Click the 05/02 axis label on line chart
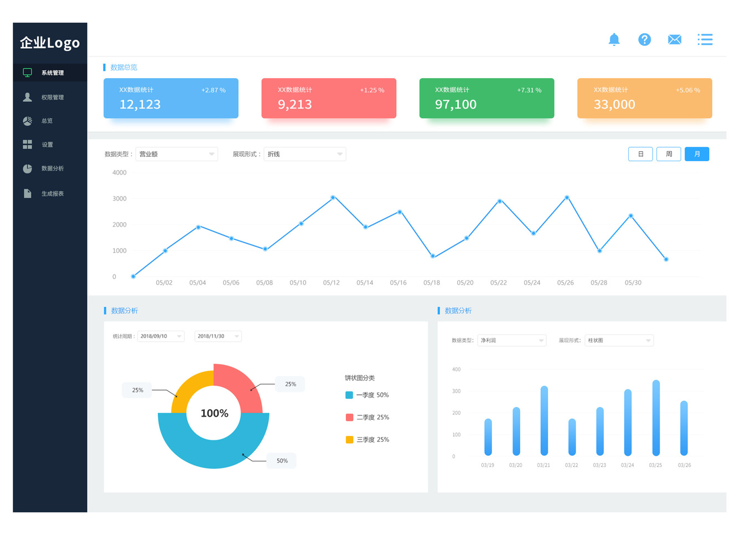Viewport: 756px width, 535px height. (164, 282)
